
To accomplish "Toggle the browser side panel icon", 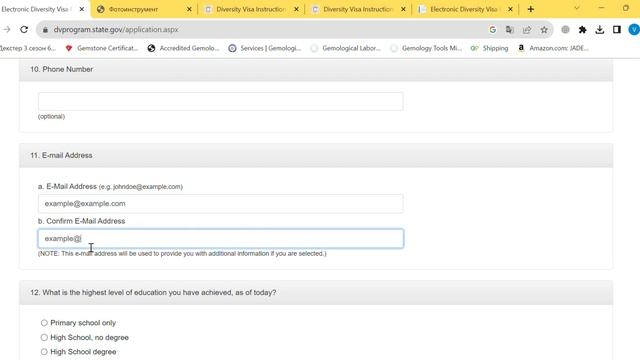I will click(617, 29).
